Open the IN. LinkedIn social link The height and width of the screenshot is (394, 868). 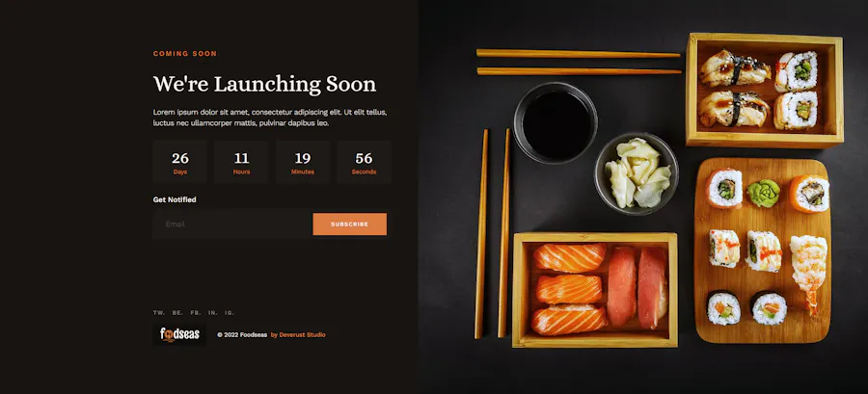[x=213, y=313]
